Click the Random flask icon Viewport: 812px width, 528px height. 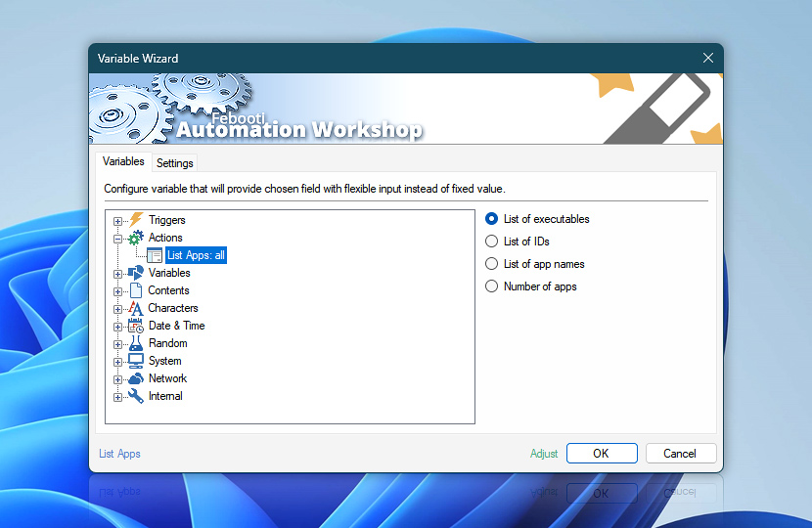click(x=136, y=343)
